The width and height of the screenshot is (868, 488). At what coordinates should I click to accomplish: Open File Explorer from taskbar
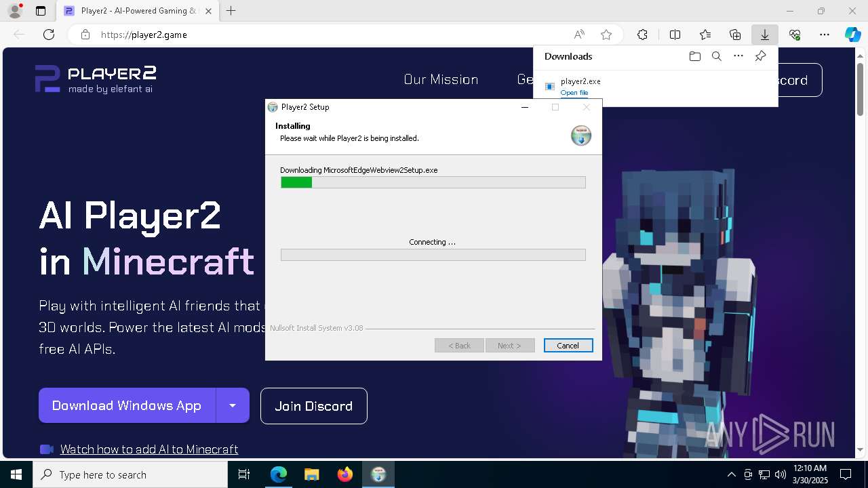tap(312, 474)
